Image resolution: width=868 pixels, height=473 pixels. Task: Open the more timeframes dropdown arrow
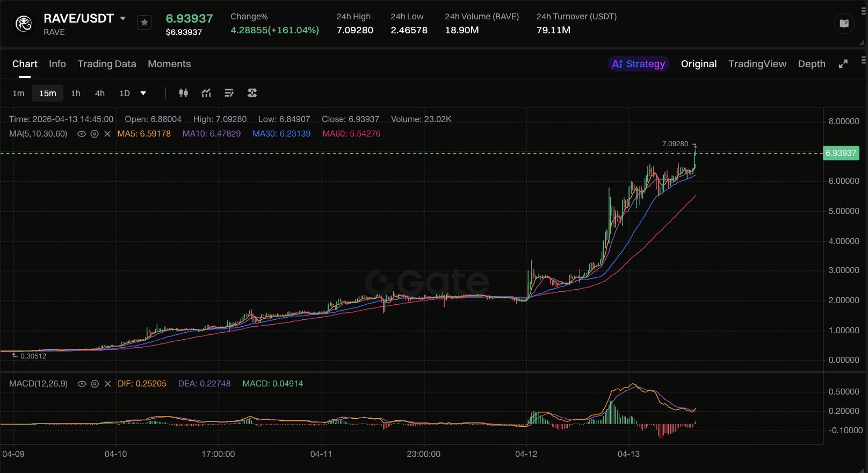[x=143, y=94]
